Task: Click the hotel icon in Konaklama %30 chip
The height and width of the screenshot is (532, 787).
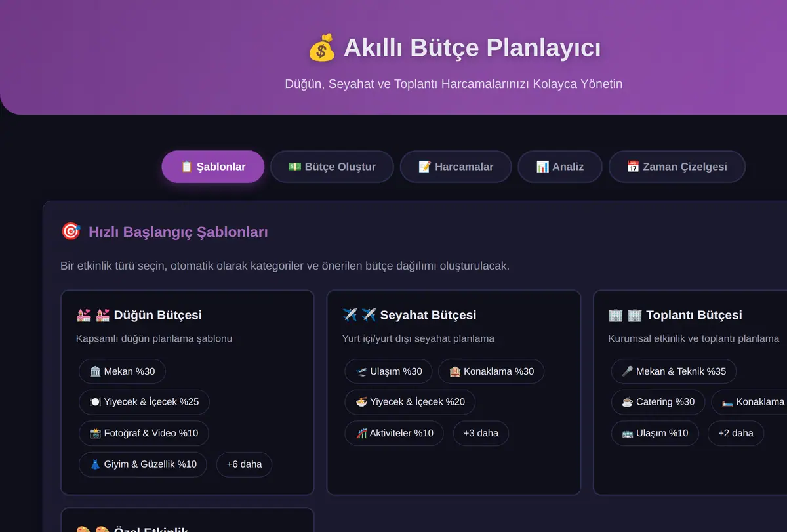Action: (x=455, y=371)
